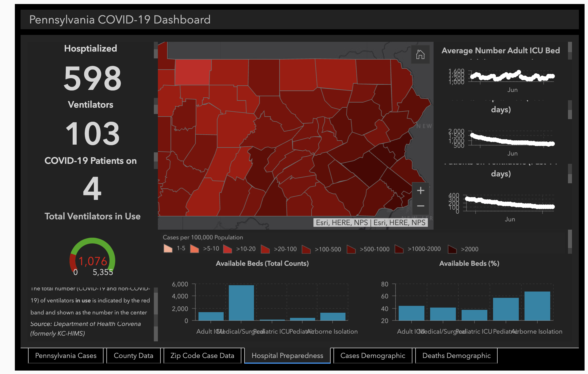The image size is (588, 374).
Task: Click the Adult ICU bar in Available Beds %
Action: tap(411, 313)
